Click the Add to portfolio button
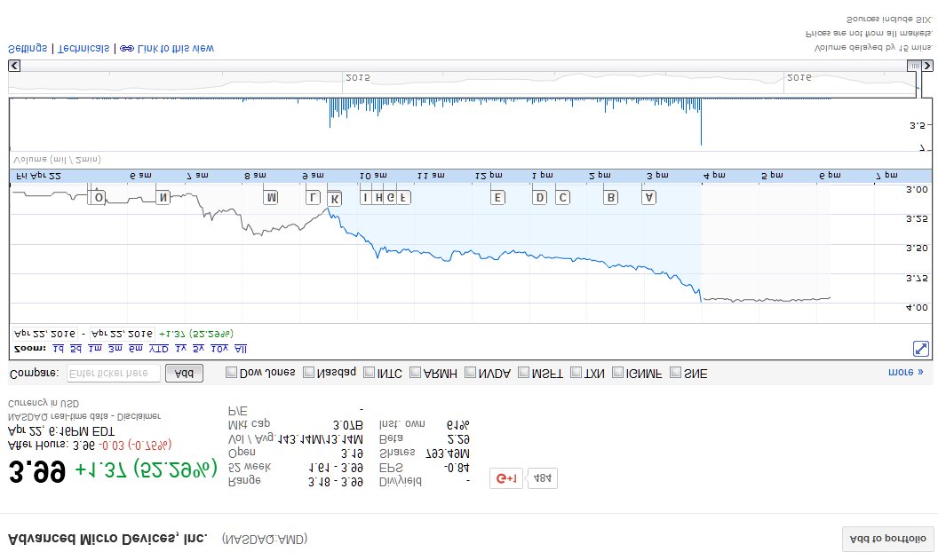Screen dimensions: 938x560 click(887, 539)
